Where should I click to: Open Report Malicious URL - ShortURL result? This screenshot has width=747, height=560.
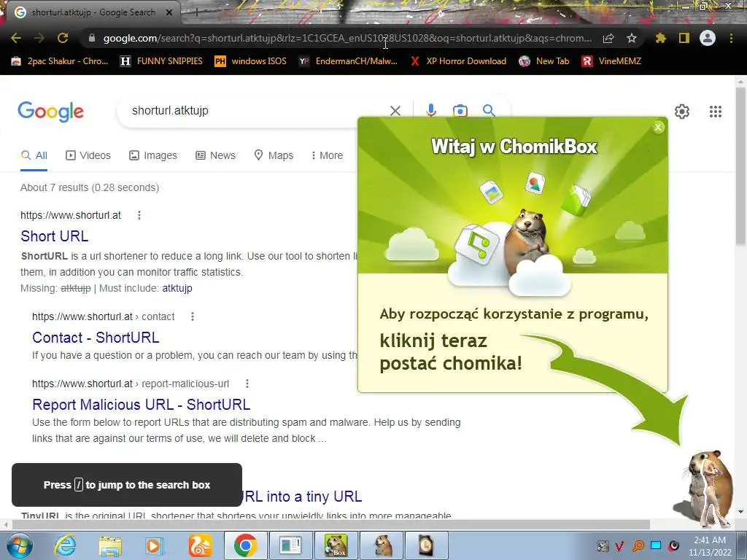click(141, 405)
